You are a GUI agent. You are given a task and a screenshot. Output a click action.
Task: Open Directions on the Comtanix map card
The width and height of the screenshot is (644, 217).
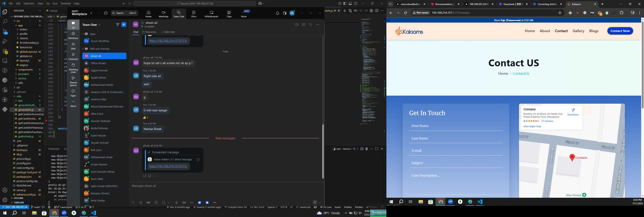573,112
